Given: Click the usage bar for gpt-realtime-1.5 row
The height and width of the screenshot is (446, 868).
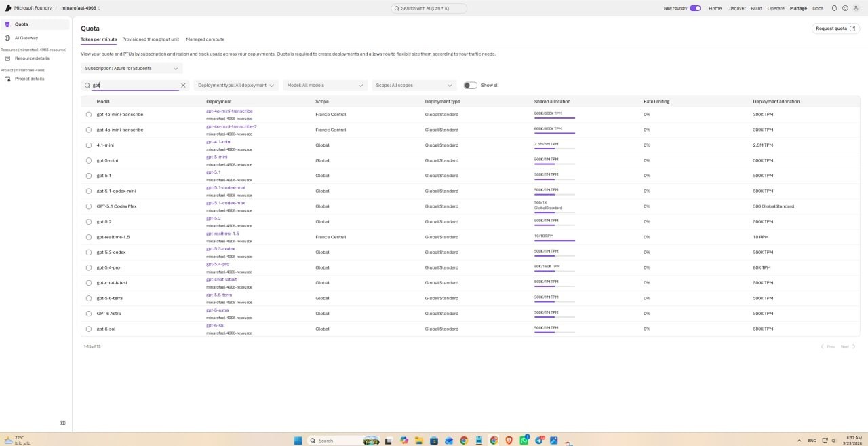Looking at the screenshot, I should click(x=555, y=240).
